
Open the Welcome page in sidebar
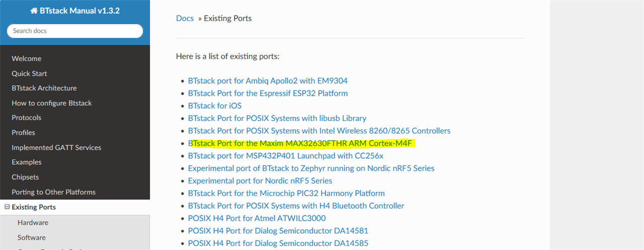27,58
